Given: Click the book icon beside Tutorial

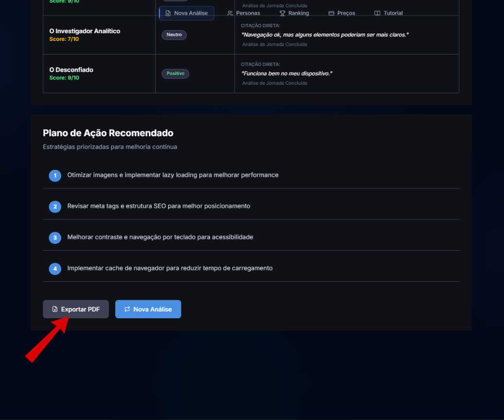Looking at the screenshot, I should (x=377, y=13).
